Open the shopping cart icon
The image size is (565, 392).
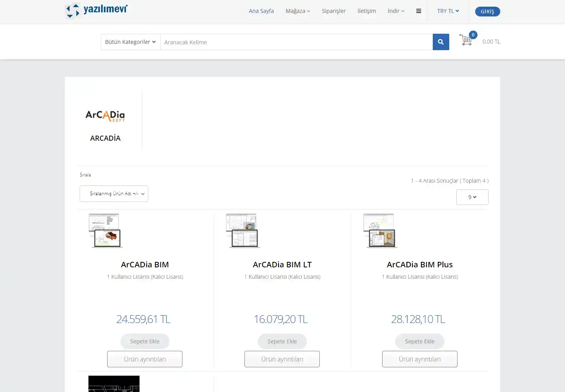(467, 40)
